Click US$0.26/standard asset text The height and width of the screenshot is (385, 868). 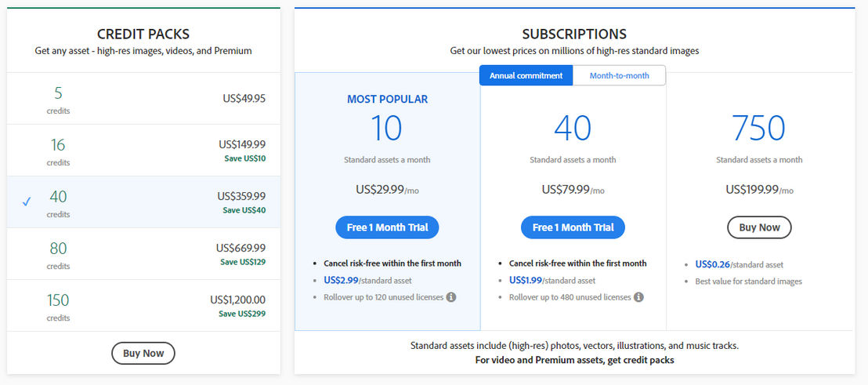click(x=739, y=265)
